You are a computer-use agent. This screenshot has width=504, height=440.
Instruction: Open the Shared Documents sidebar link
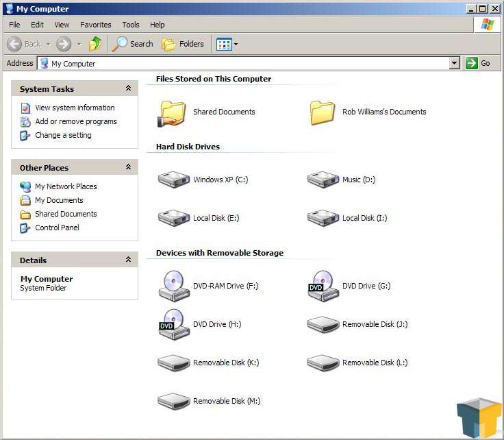66,214
